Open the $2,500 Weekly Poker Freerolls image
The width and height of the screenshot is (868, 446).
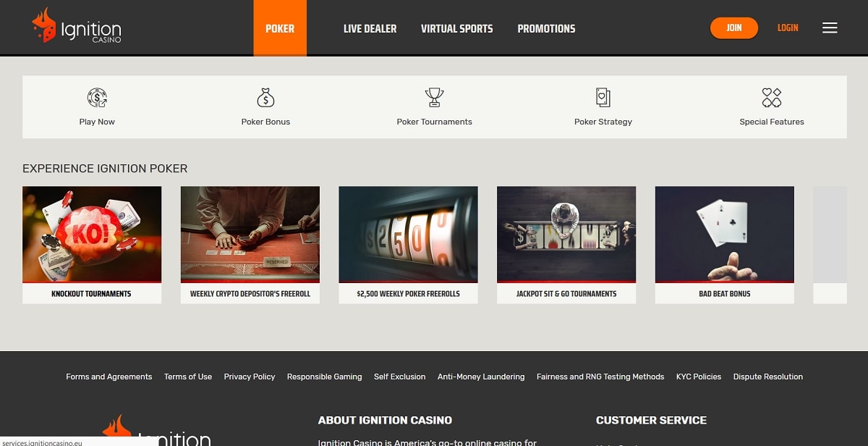coord(408,234)
